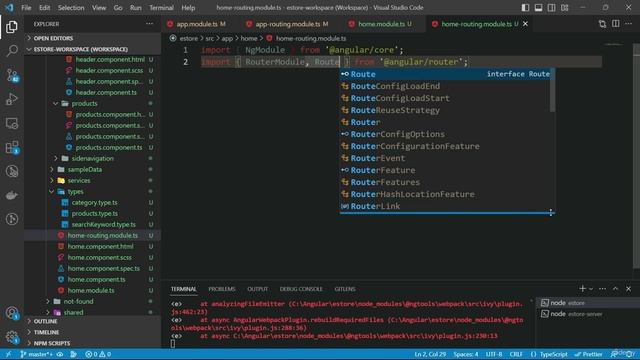Expand the NPM Scripts section
The image size is (640, 360).
[93, 343]
